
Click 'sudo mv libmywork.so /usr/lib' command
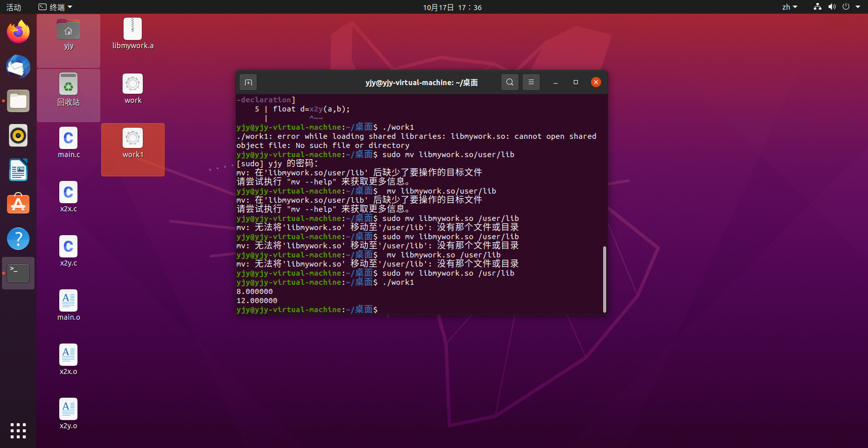pos(448,273)
